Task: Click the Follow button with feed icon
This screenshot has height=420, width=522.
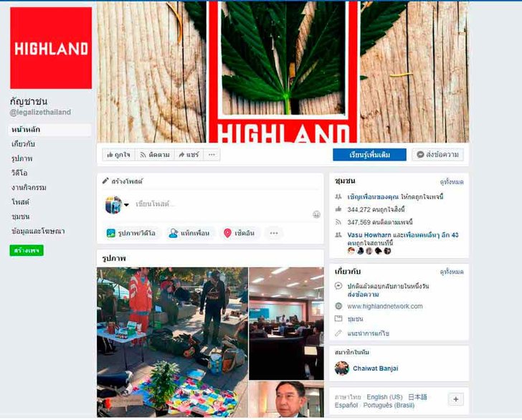Action: [155, 155]
